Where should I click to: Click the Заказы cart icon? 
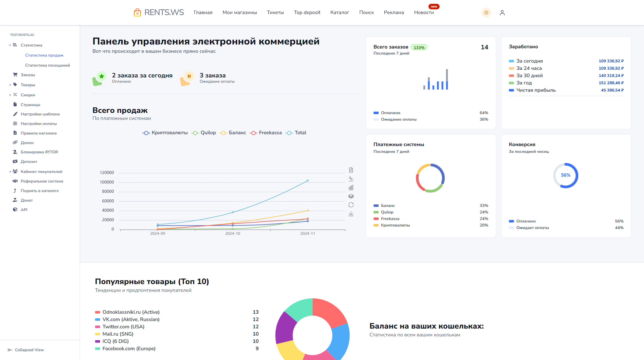point(15,75)
